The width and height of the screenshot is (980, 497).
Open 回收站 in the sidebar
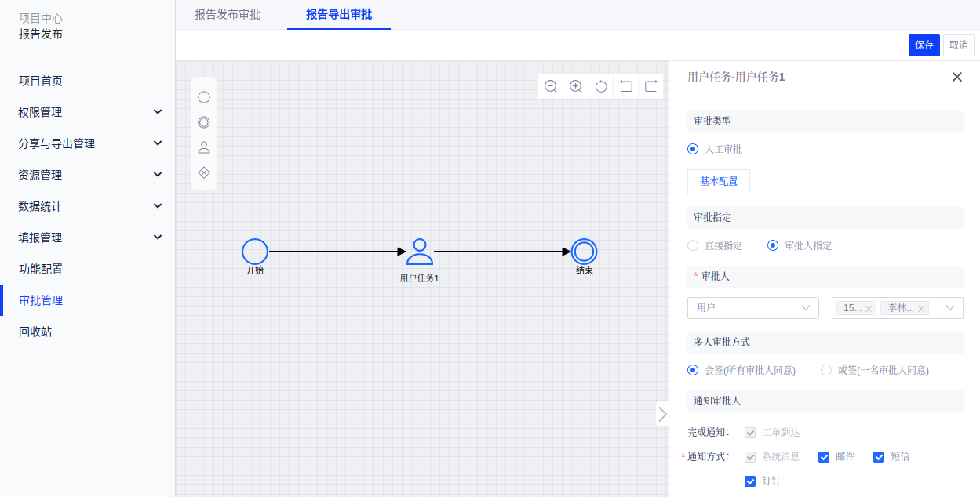tap(35, 332)
